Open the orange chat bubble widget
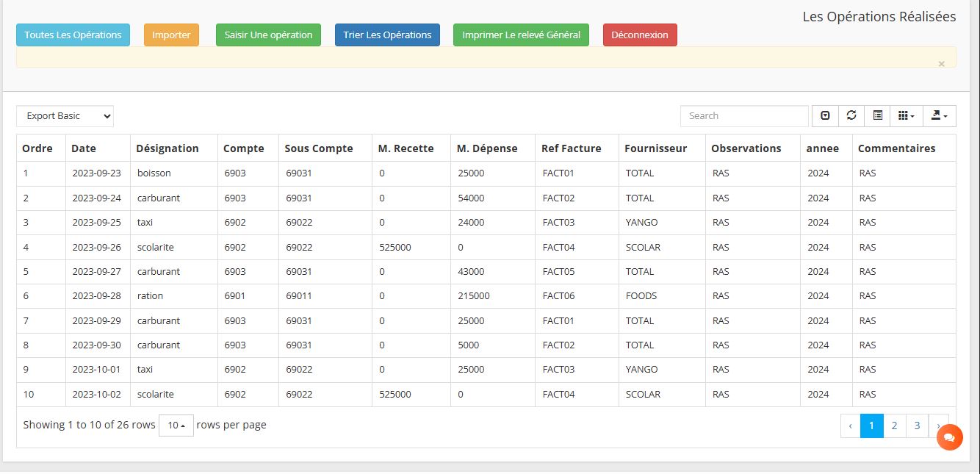The width and height of the screenshot is (980, 474). [949, 437]
